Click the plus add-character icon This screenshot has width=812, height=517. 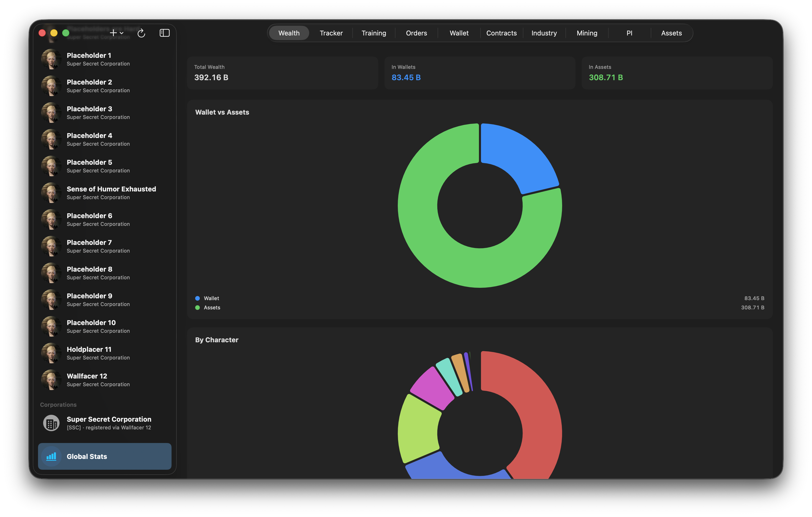point(113,33)
